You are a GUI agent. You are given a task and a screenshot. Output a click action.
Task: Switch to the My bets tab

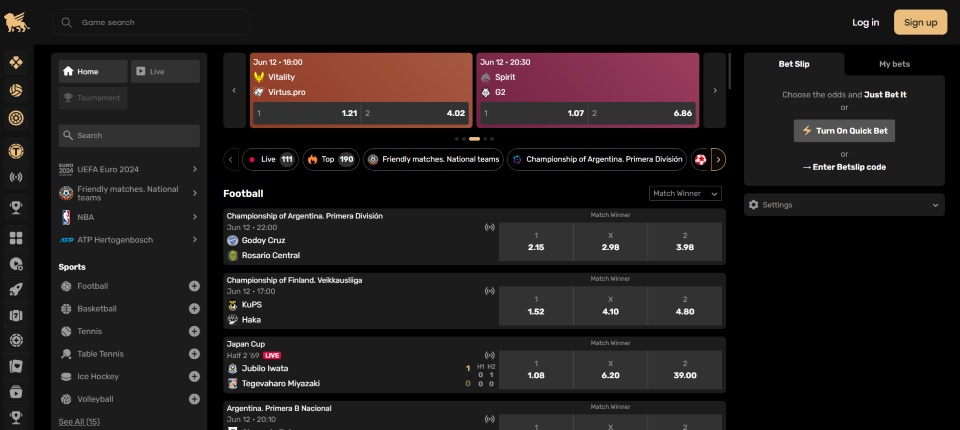[x=894, y=64]
